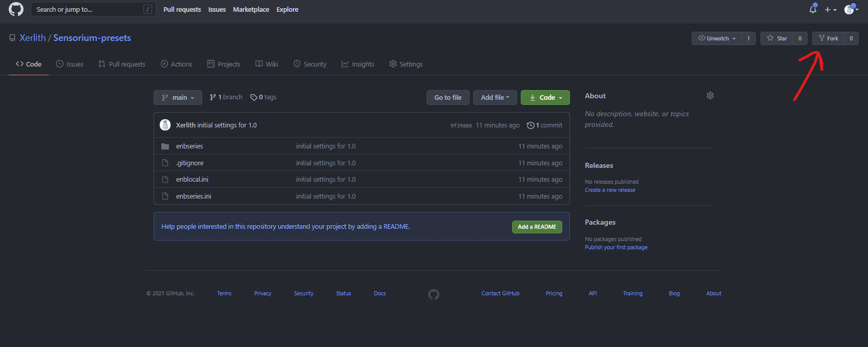
Task: Open the enbseries folder
Action: pos(189,146)
